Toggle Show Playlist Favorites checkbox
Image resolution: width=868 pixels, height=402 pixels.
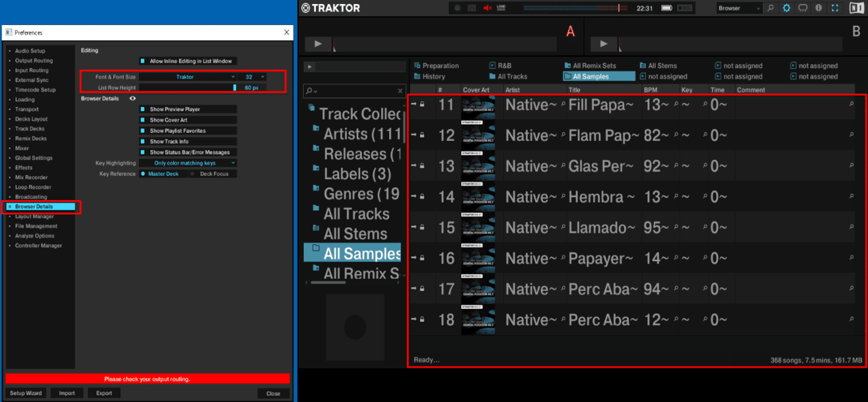[143, 131]
